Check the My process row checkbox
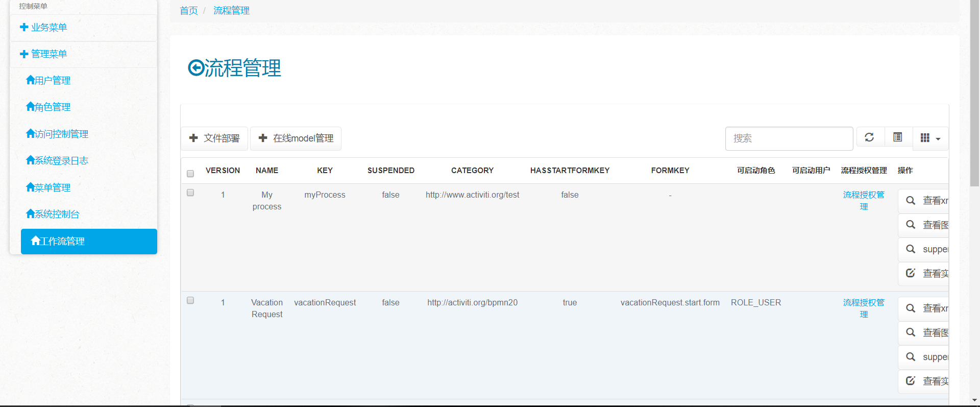Image resolution: width=980 pixels, height=407 pixels. coord(190,193)
